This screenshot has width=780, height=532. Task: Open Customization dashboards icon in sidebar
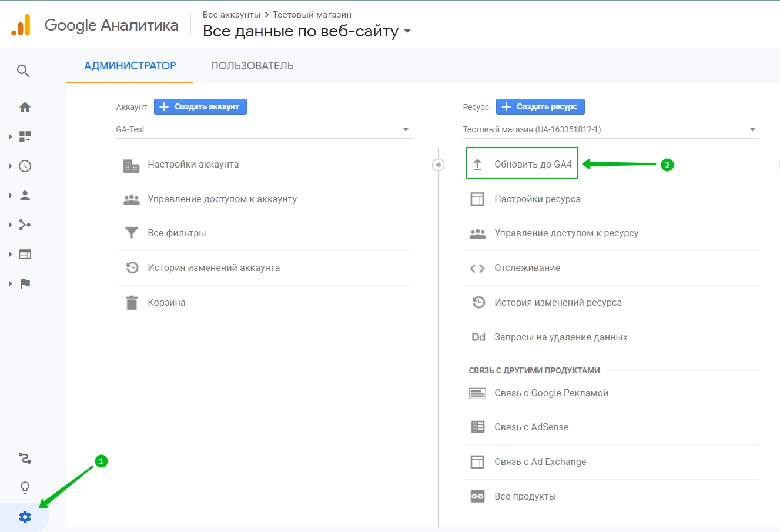click(x=25, y=136)
